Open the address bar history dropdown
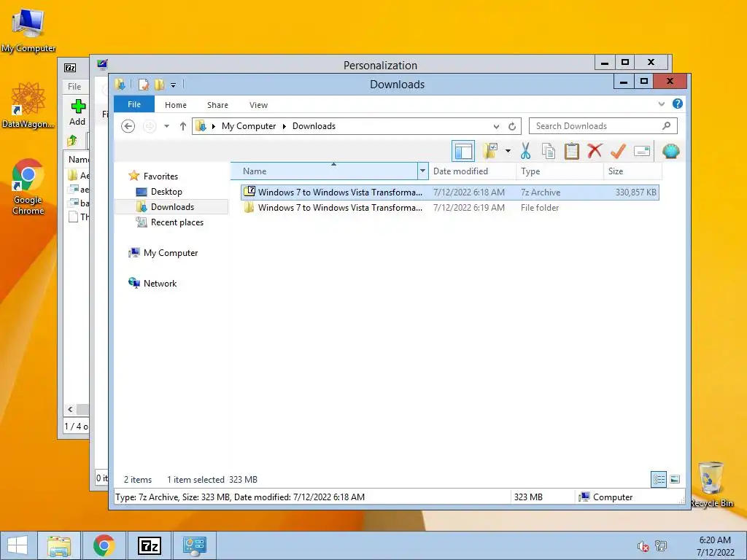 point(496,126)
